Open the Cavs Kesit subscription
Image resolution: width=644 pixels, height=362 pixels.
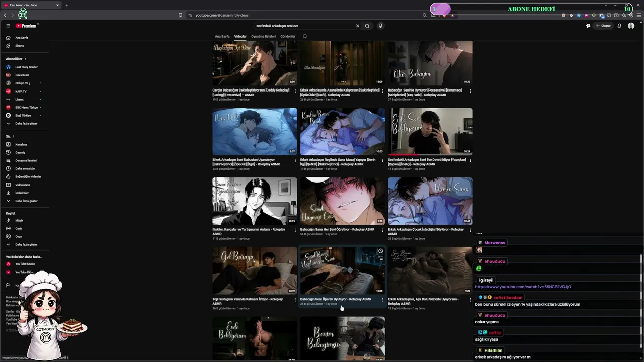point(22,75)
